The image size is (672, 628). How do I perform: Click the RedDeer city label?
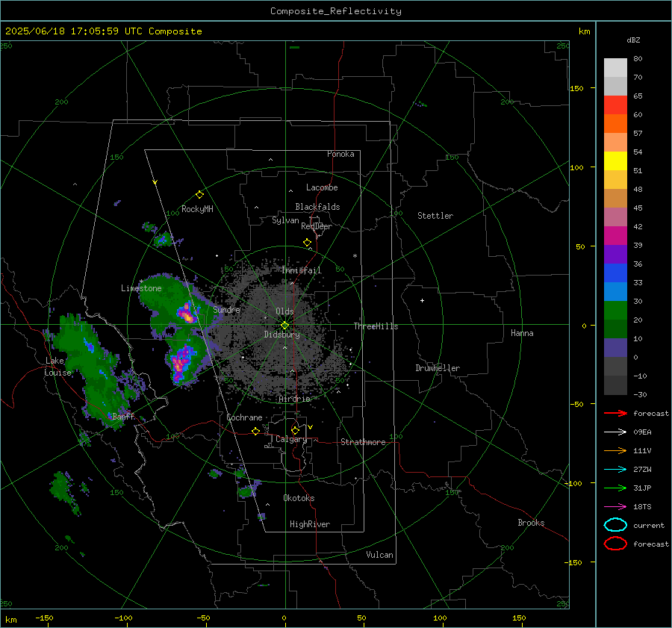(x=317, y=226)
